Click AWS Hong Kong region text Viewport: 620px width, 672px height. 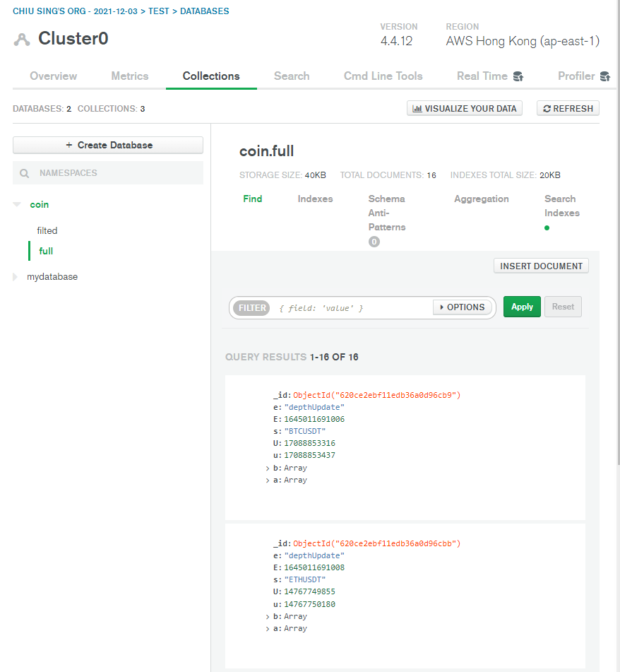point(523,41)
